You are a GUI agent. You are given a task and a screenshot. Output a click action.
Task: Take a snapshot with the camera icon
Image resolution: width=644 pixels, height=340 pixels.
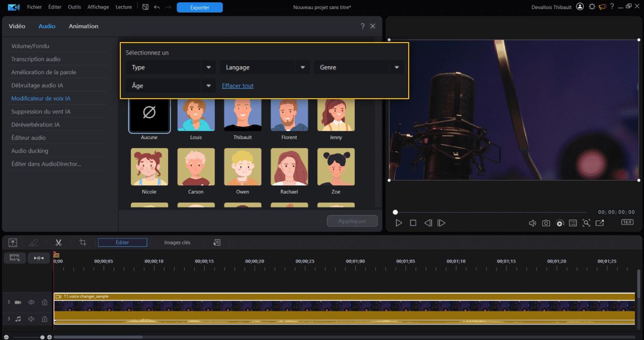(546, 223)
